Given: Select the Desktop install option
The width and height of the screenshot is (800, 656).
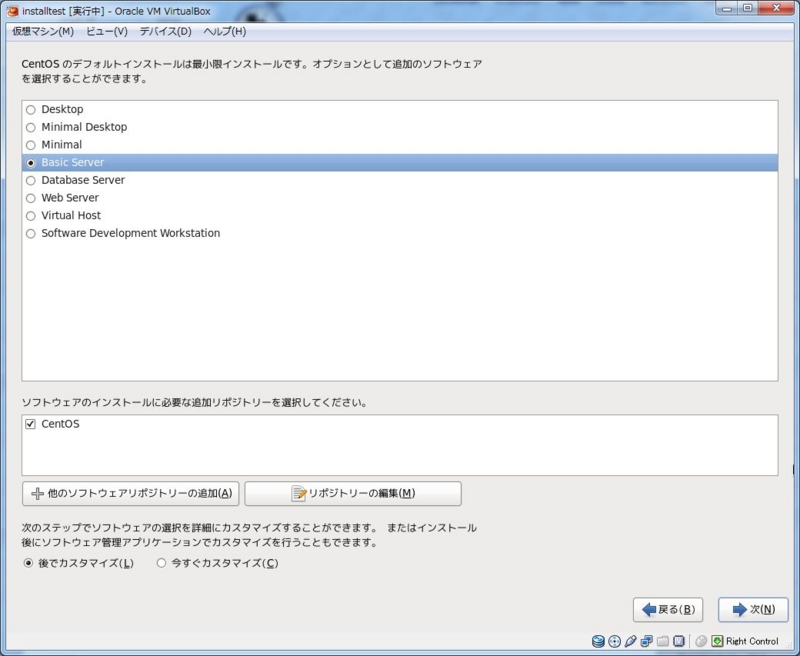Looking at the screenshot, I should [31, 110].
